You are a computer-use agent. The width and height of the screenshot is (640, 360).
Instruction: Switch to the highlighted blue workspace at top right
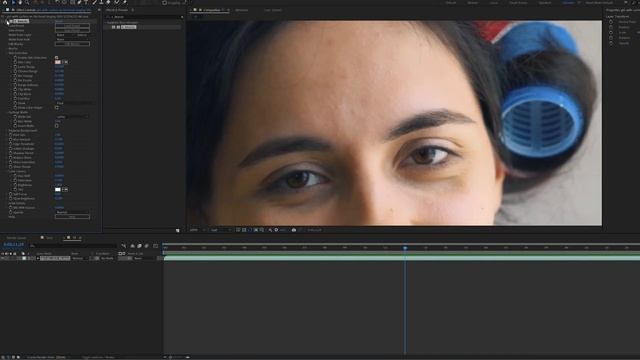click(x=568, y=2)
